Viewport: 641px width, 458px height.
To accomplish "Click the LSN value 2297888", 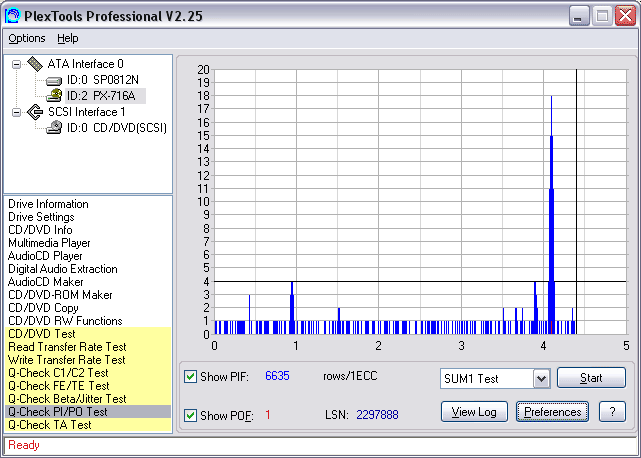I will click(x=377, y=415).
